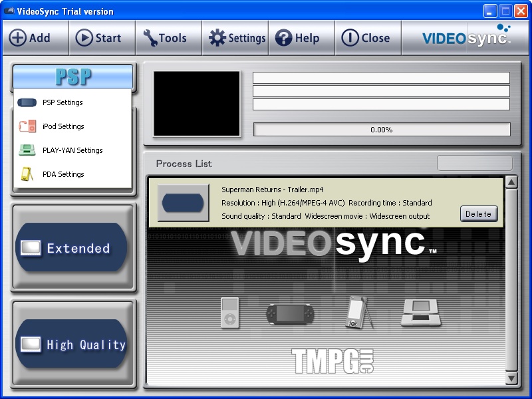
Task: Open the Help toolbar button
Action: pos(302,38)
